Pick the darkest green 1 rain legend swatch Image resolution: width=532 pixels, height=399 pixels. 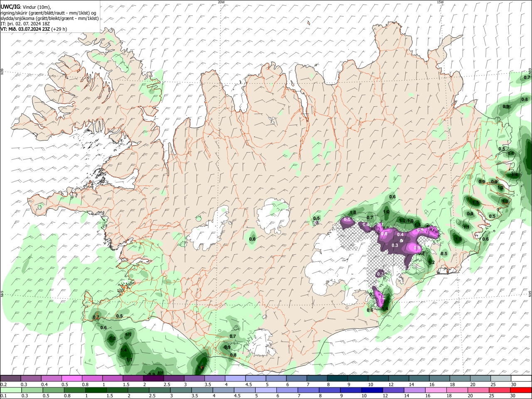[x=96, y=390]
